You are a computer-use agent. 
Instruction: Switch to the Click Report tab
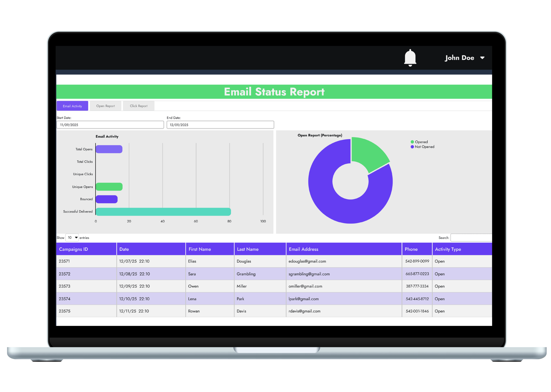tap(139, 106)
